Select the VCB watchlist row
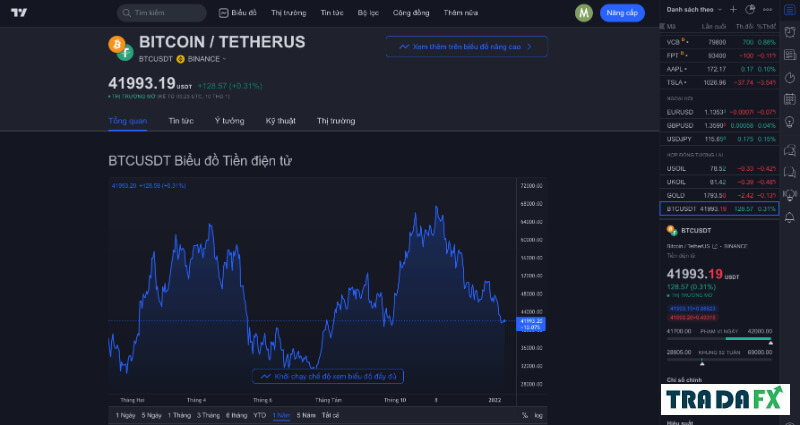Screen dimensions: 800x425 [719, 42]
